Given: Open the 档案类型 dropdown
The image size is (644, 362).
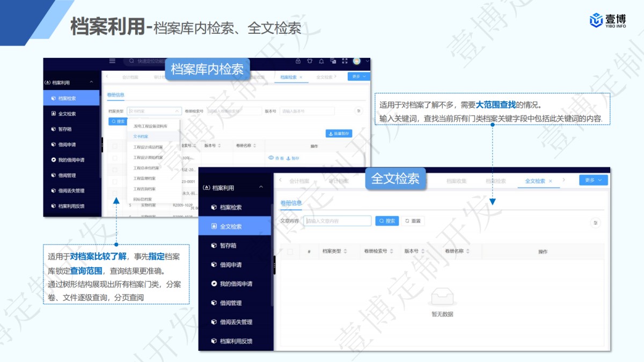Looking at the screenshot, I should (155, 110).
